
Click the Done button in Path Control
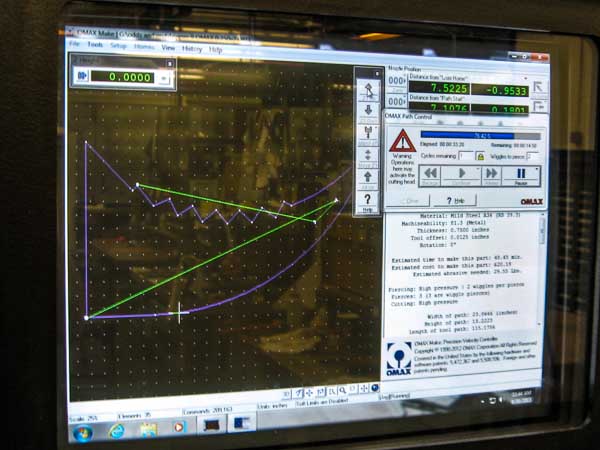(x=409, y=200)
